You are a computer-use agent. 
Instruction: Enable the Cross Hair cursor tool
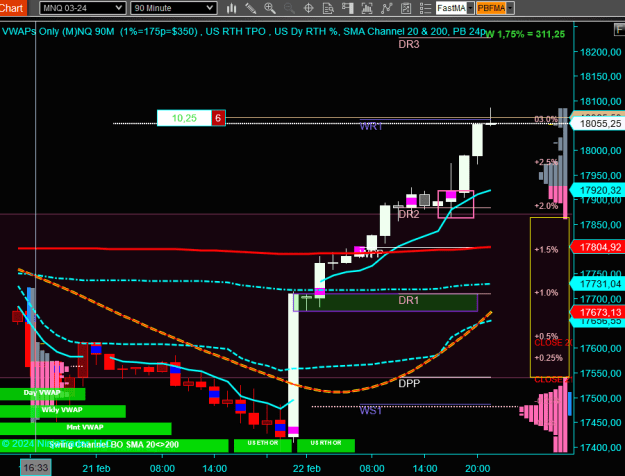click(309, 8)
